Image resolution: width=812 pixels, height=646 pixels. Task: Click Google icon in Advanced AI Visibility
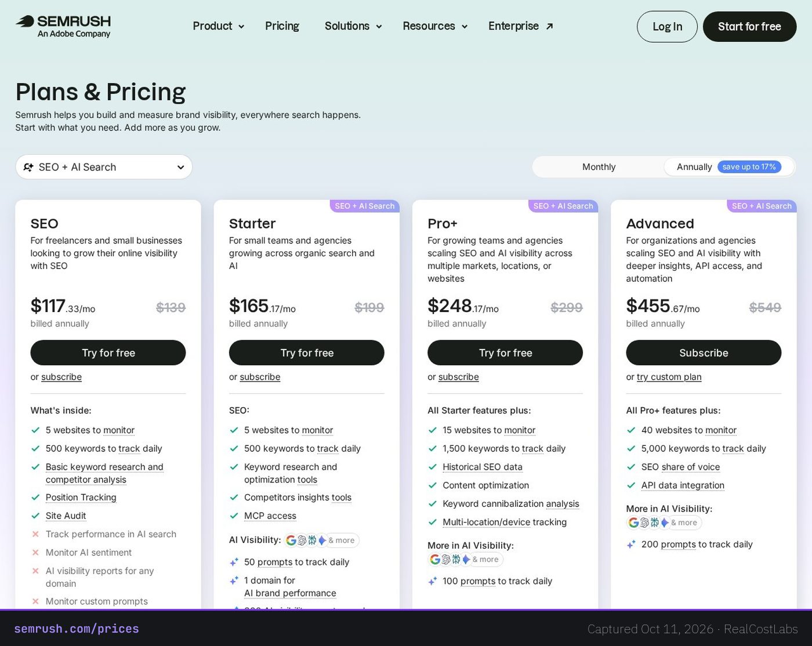[x=634, y=522]
